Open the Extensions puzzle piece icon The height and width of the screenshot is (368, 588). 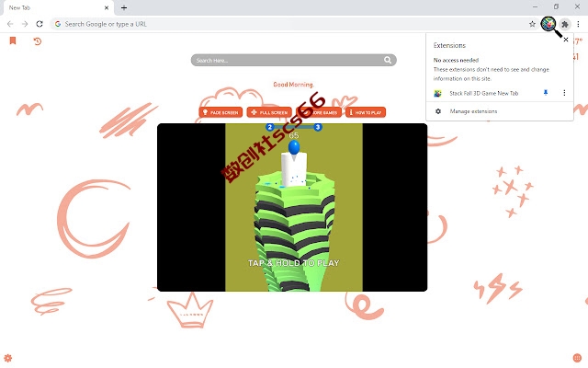coord(565,25)
